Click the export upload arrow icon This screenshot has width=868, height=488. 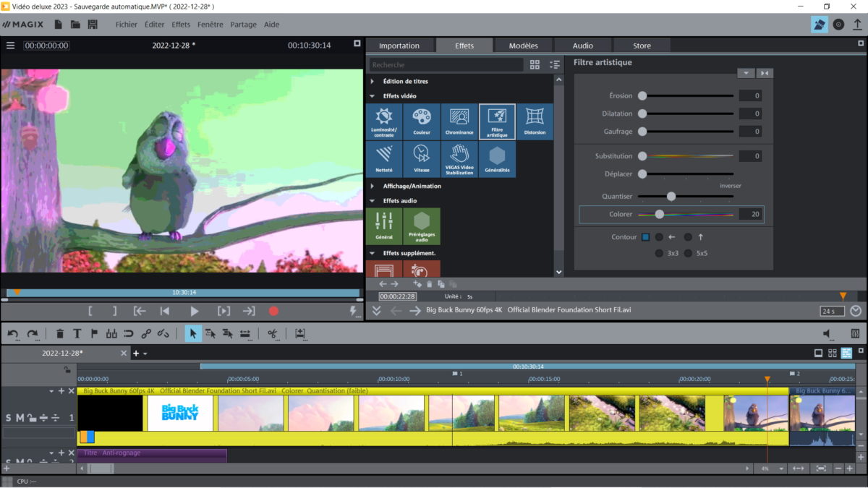pos(857,25)
